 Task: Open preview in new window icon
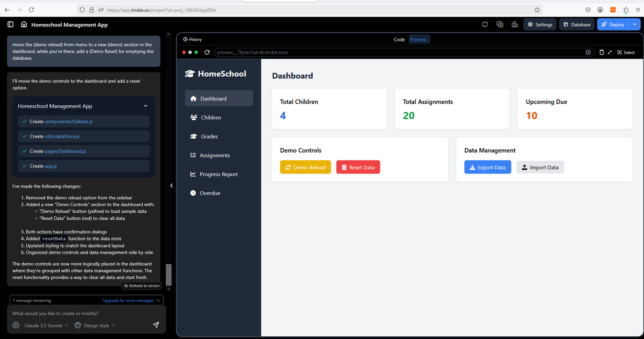click(x=588, y=53)
